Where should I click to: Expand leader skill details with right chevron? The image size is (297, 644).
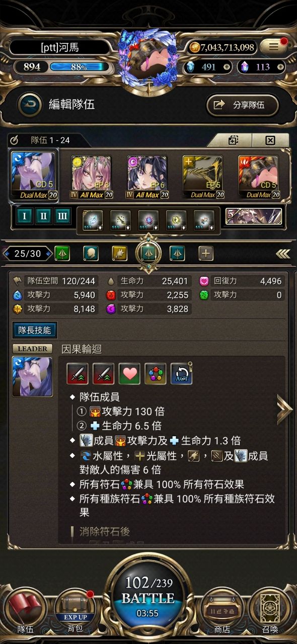click(x=284, y=409)
